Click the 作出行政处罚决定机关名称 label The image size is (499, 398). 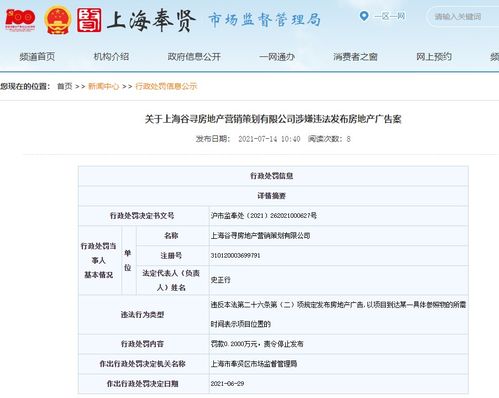tap(143, 364)
